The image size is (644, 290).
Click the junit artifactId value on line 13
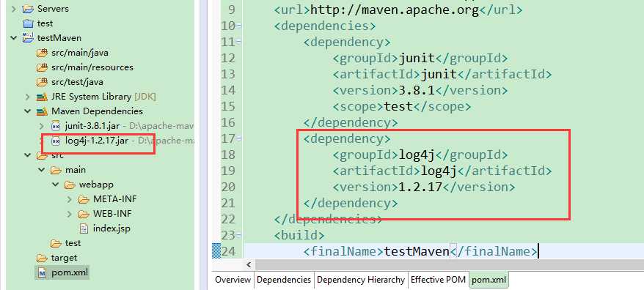point(439,74)
